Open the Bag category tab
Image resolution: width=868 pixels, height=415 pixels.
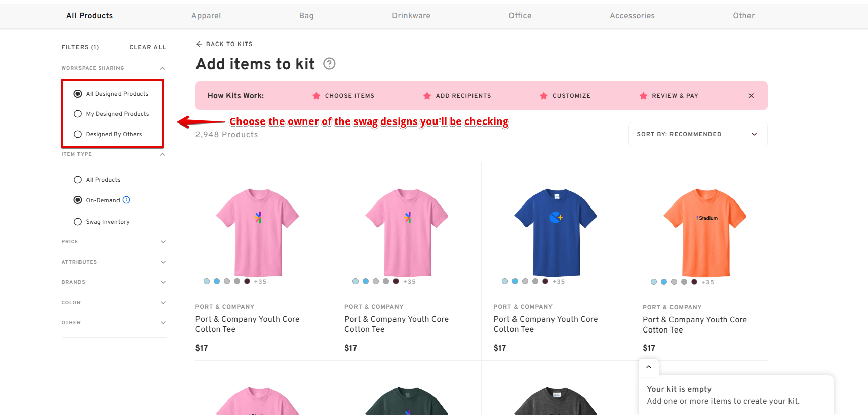[x=306, y=16]
